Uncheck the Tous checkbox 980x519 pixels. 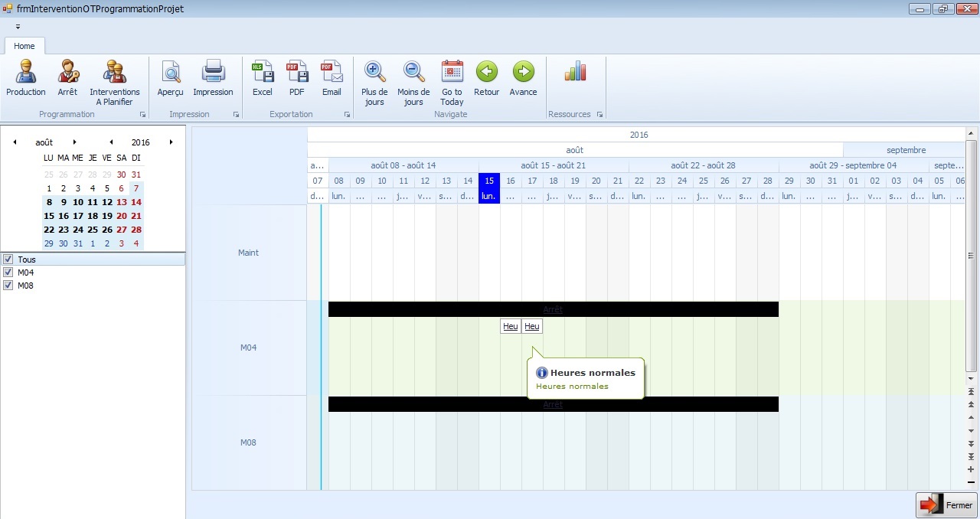(8, 259)
